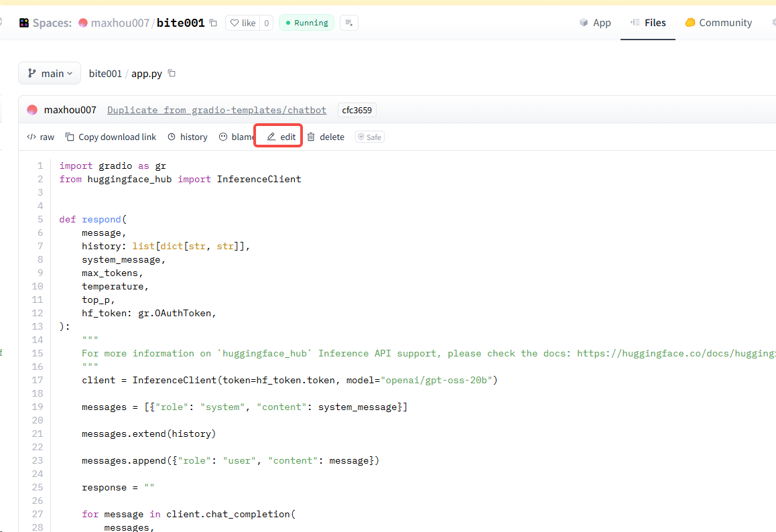Select line number 17 in code
The width and height of the screenshot is (776, 532).
tap(38, 380)
